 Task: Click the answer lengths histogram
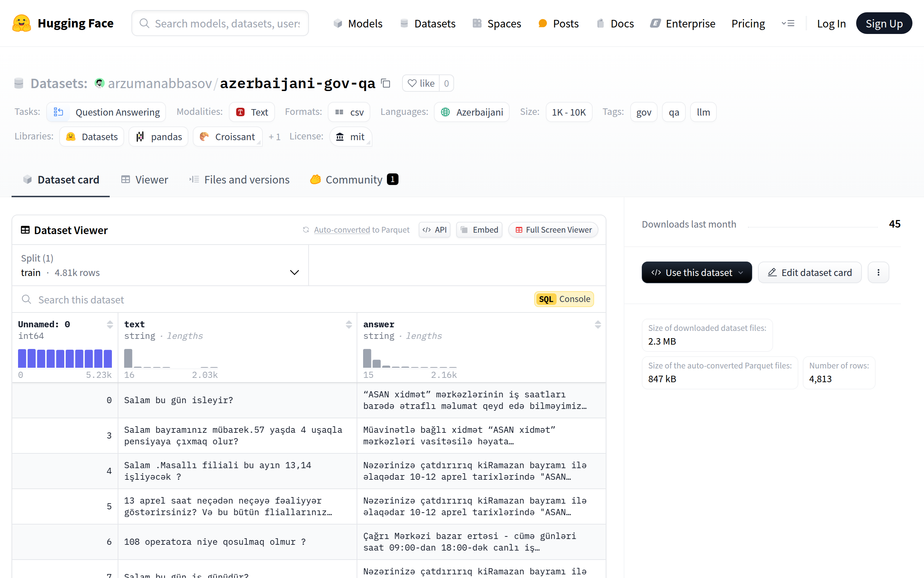point(410,358)
